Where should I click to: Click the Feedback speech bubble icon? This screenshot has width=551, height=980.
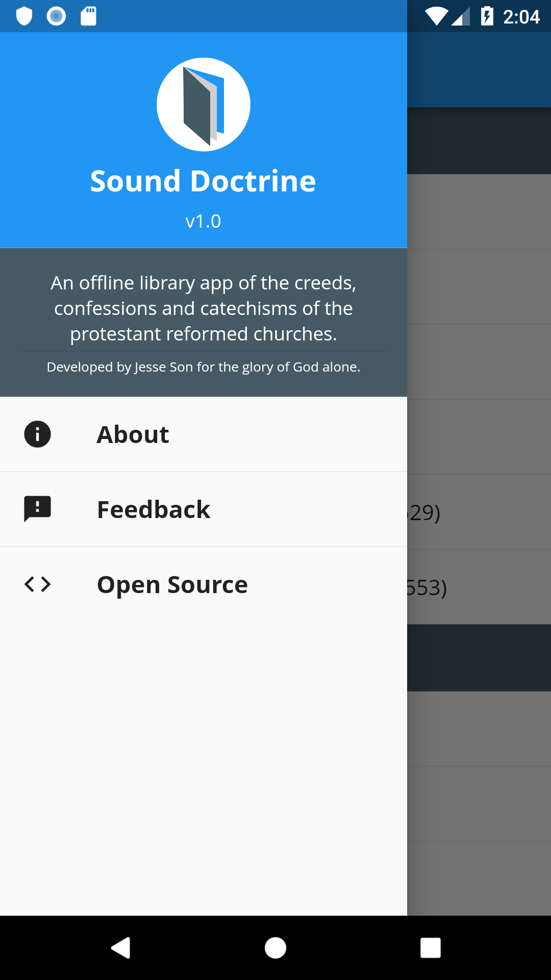37,509
